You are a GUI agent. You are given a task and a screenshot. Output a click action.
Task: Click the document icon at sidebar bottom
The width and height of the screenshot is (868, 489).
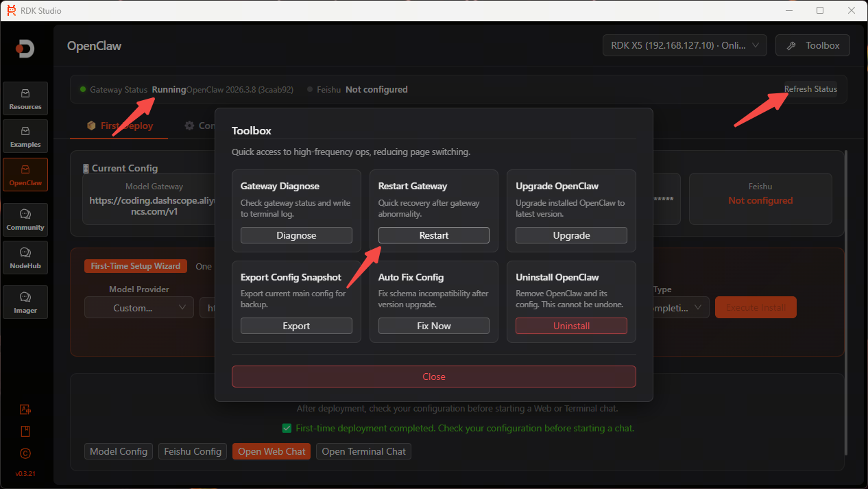click(25, 431)
